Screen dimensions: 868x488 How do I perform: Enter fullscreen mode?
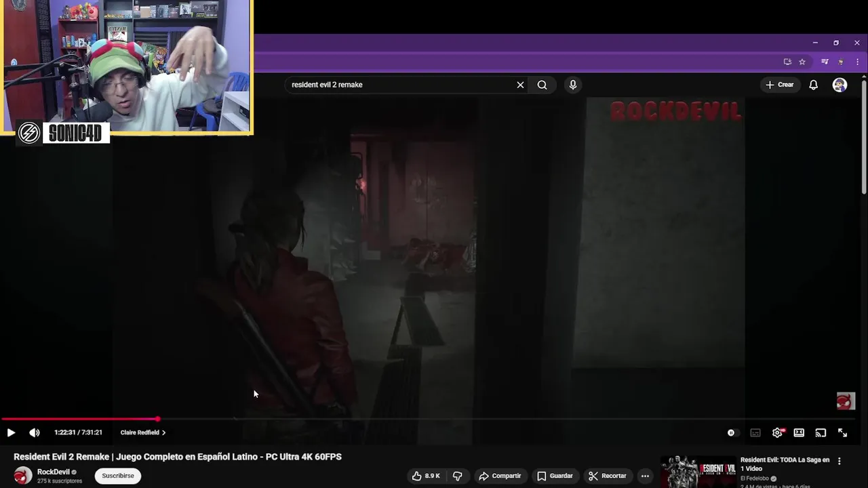coord(842,432)
